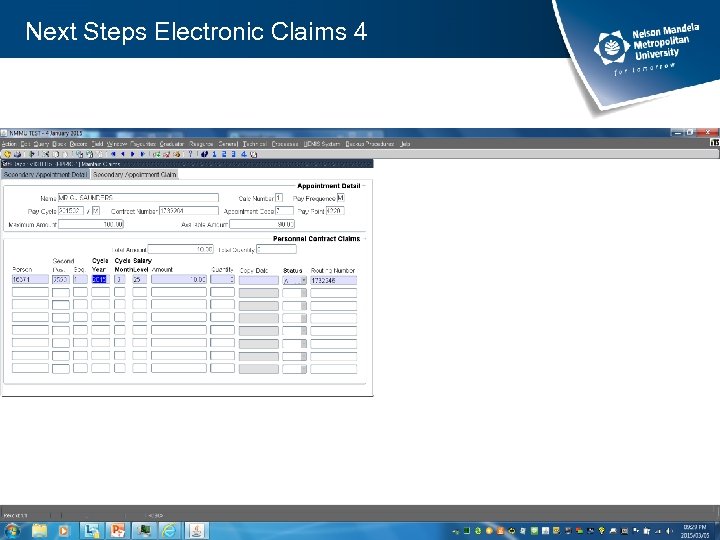Open the Window menu
Viewport: 720px width, 540px height.
tap(117, 144)
